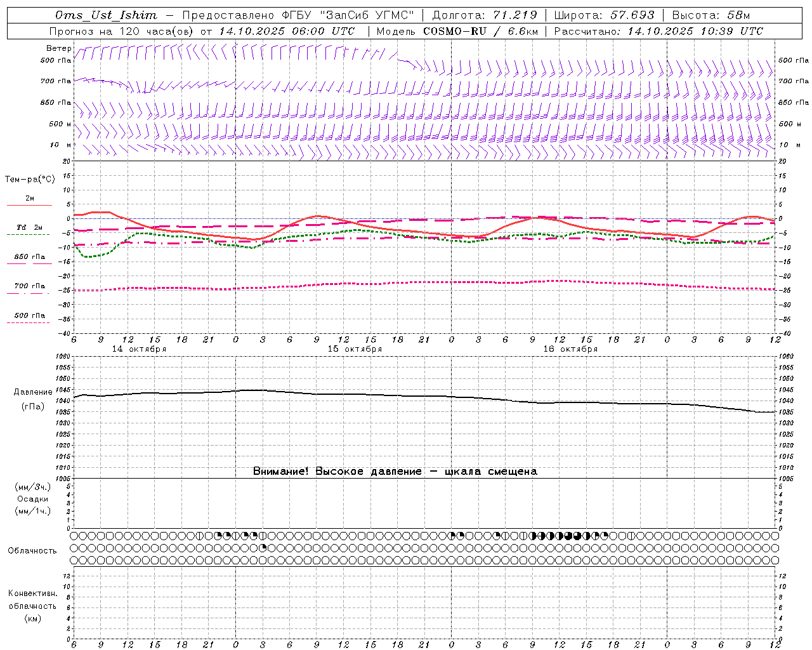Click the 15 октября date label

pyautogui.click(x=355, y=349)
